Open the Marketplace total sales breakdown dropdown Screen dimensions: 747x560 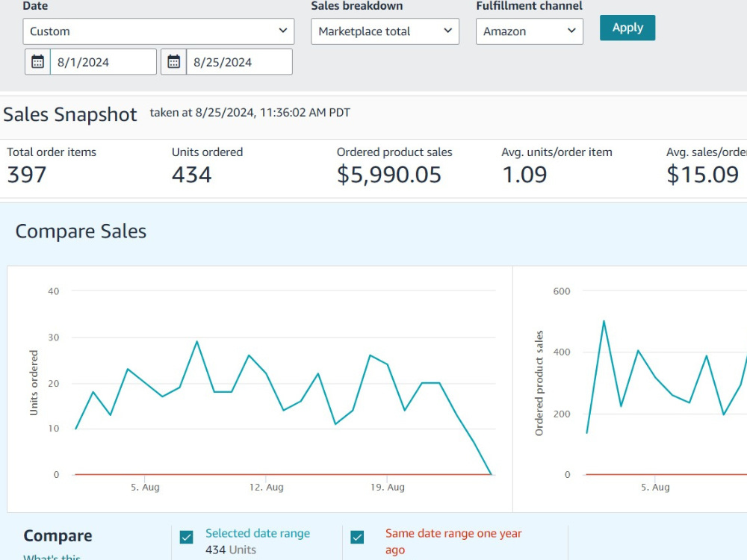(x=385, y=31)
